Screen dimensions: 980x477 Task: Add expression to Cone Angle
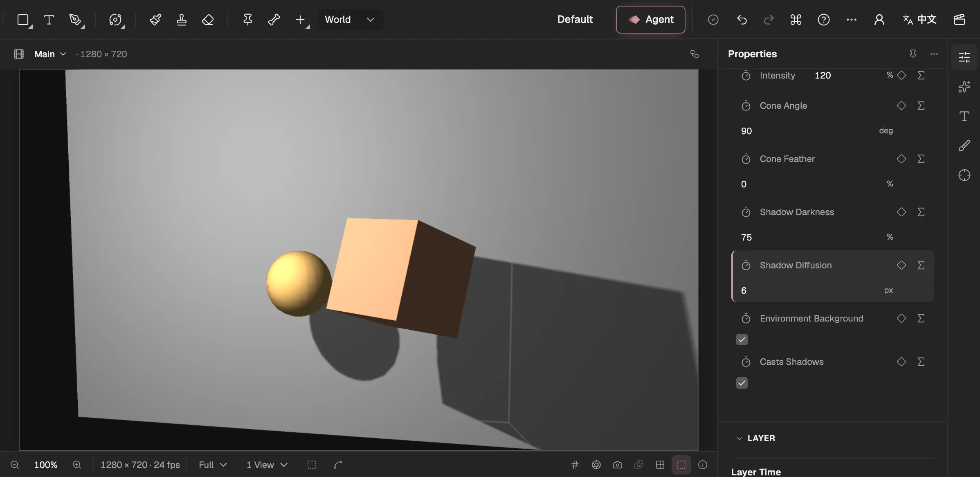[921, 106]
